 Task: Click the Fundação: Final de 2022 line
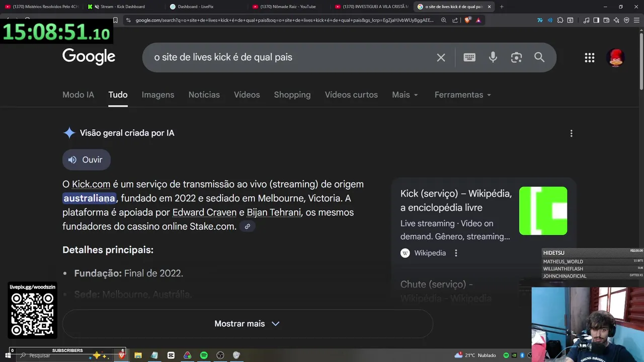coord(128,274)
